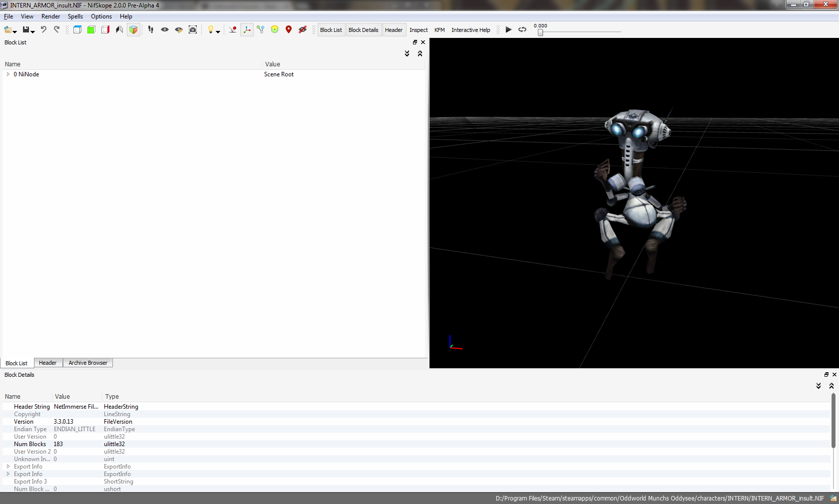The image size is (839, 504).
Task: Click the save file floppy disk icon
Action: (26, 30)
